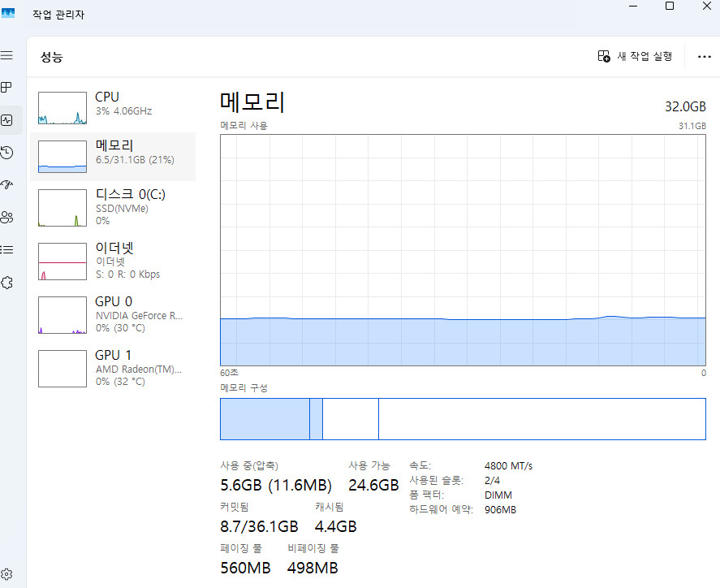
Task: Maximize the Task Manager window
Action: [670, 6]
